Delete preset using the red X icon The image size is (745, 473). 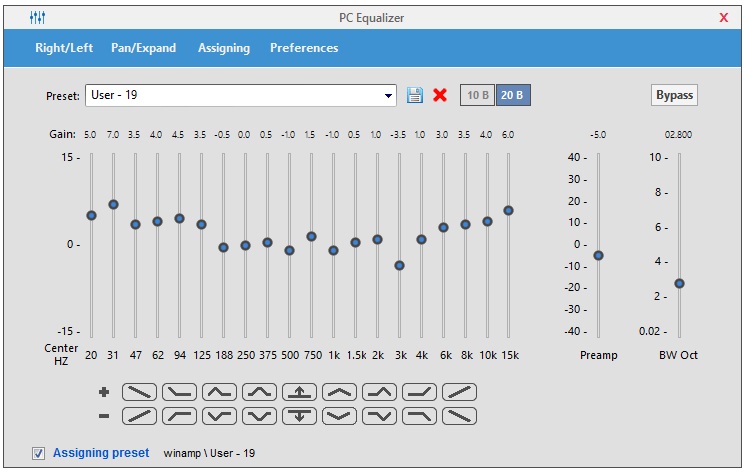(x=440, y=96)
